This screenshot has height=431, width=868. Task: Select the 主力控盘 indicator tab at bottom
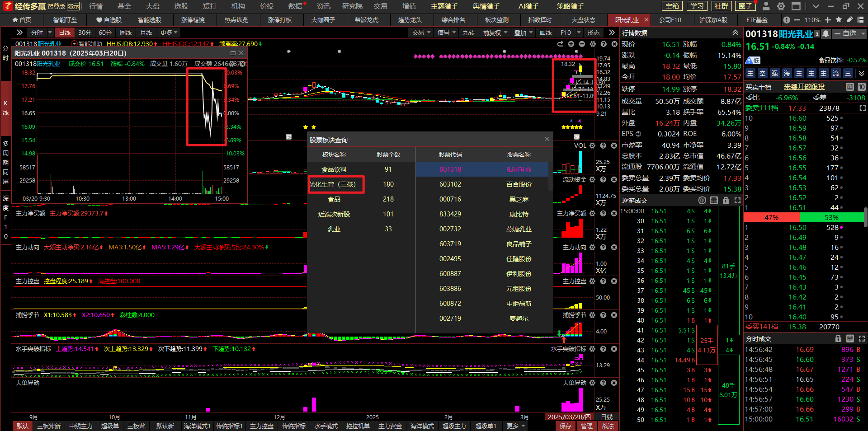[262, 426]
